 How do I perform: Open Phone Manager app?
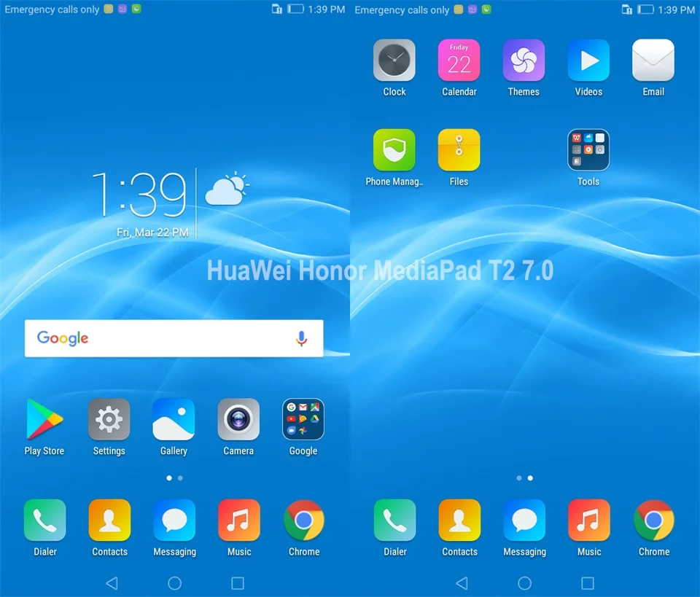click(x=394, y=150)
